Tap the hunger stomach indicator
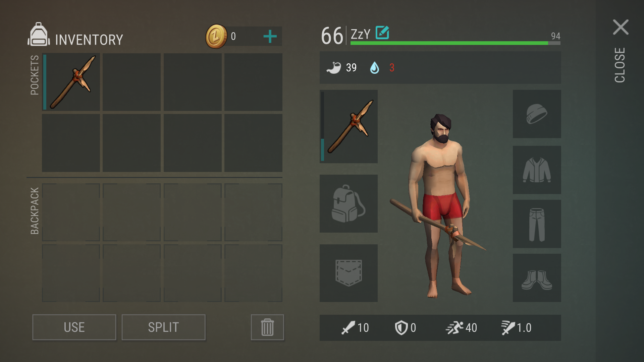644x362 pixels. 333,68
